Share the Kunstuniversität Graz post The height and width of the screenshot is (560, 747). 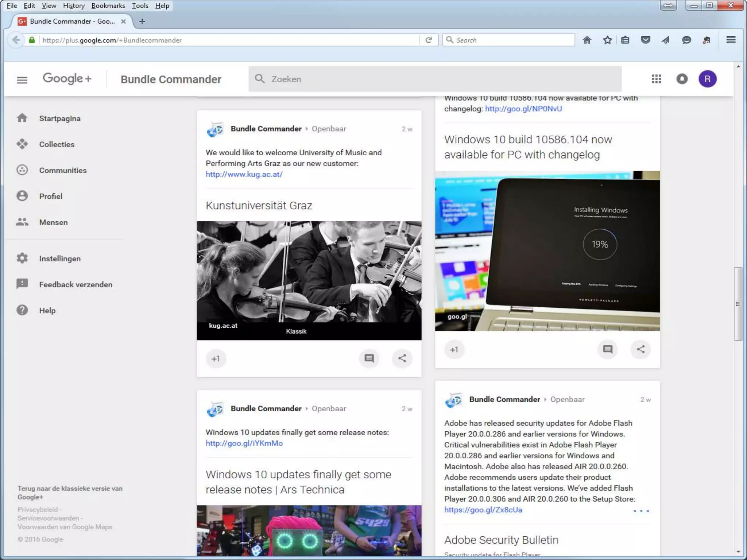coord(402,358)
